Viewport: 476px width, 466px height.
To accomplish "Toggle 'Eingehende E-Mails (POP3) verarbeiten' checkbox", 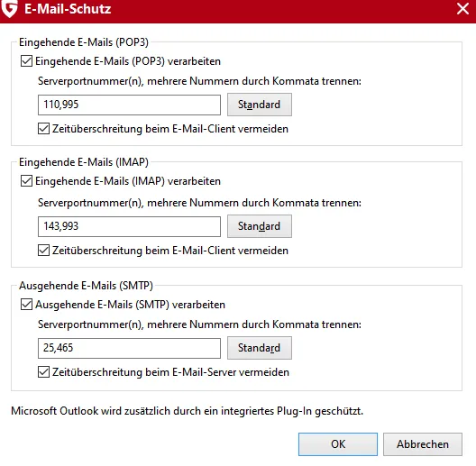I will click(26, 61).
